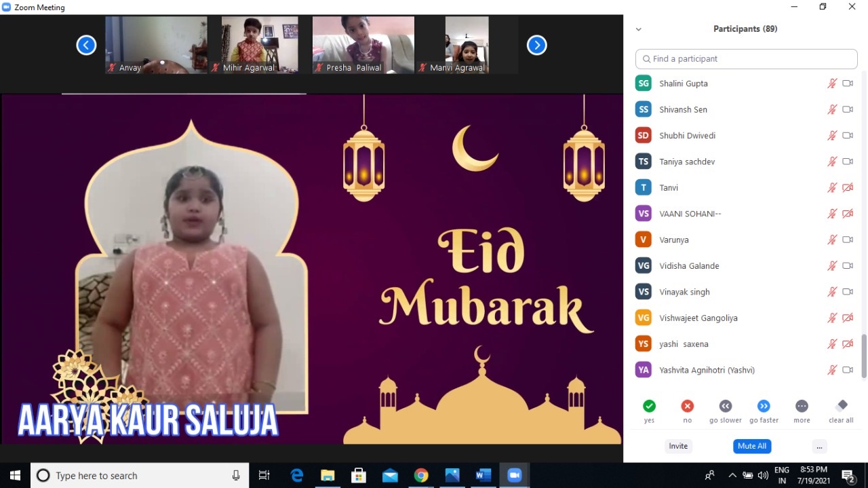Toggle Shivansh Sen's microphone icon

[832, 109]
